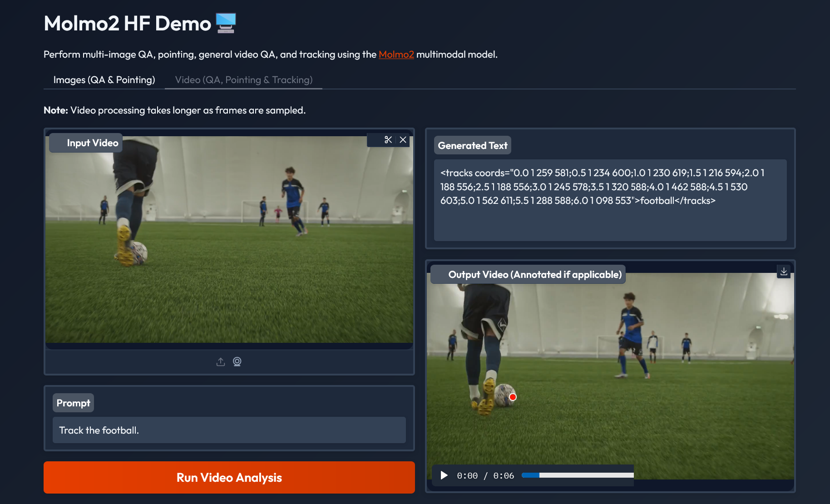Remove the input video with the X icon
830x504 pixels.
click(x=403, y=140)
